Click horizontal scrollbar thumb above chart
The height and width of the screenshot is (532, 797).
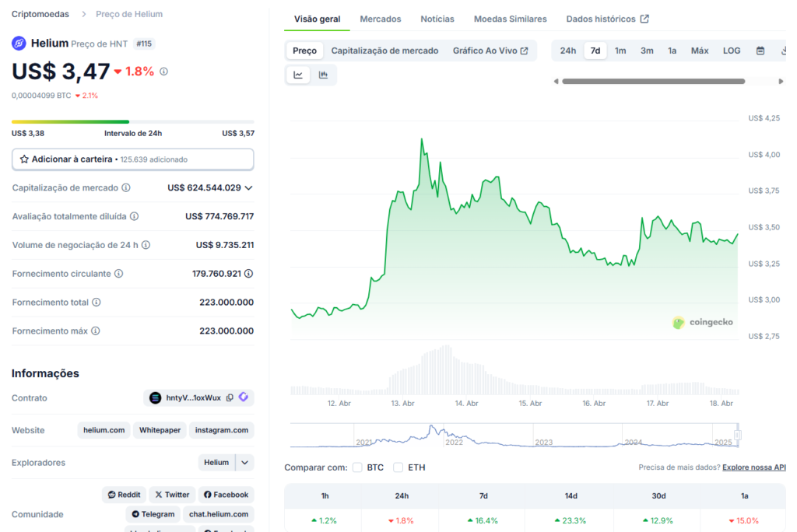(654, 82)
